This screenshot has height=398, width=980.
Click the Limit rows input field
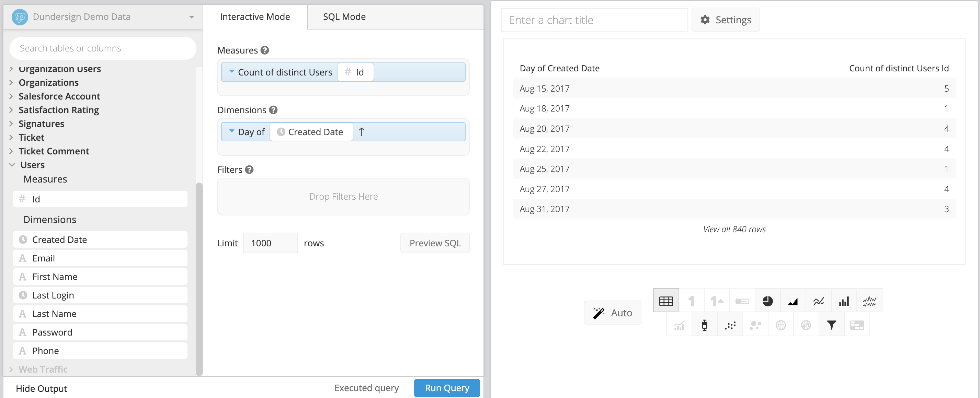pos(271,243)
